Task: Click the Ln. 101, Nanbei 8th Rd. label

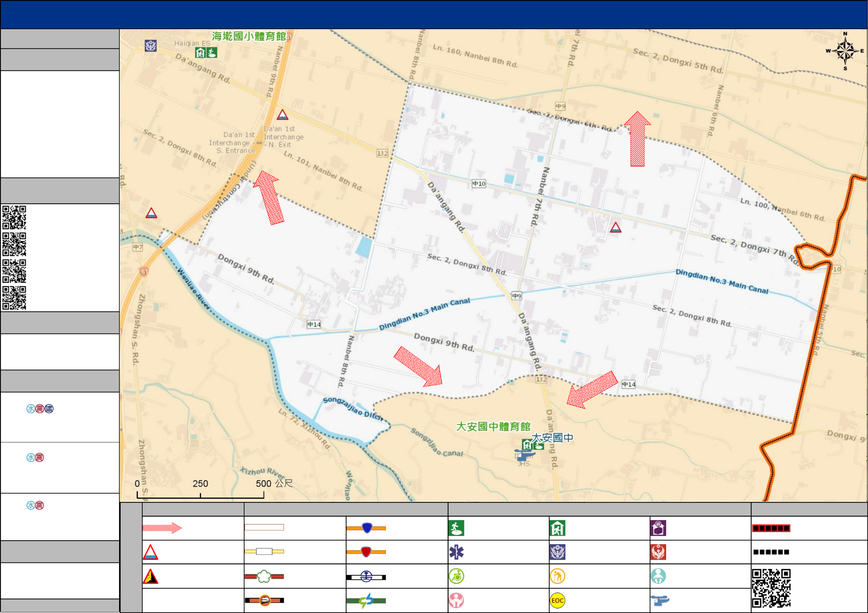Action: point(323,171)
